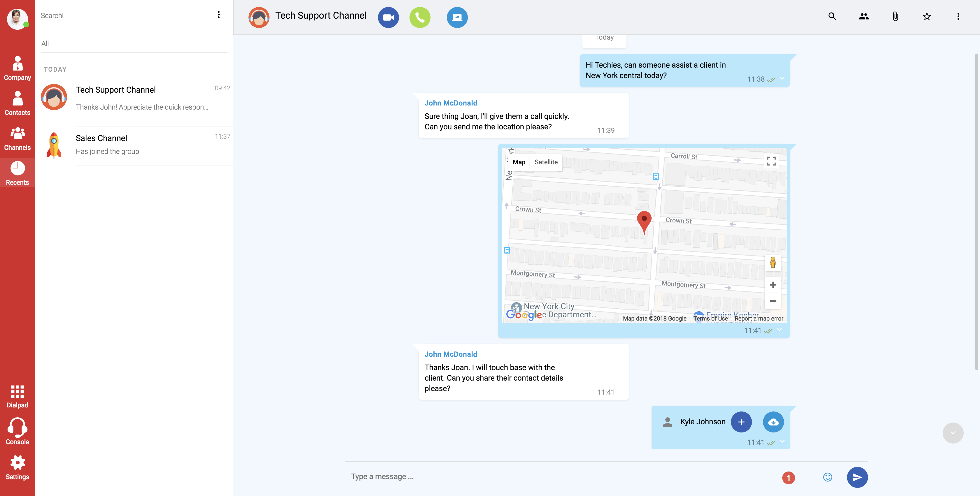Open dropdown on map message

pyautogui.click(x=779, y=330)
